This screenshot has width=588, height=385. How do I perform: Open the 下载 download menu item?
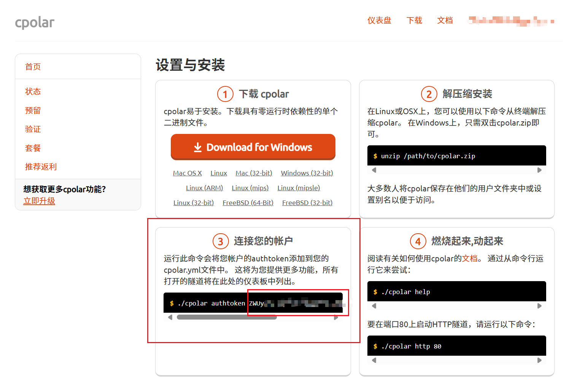[x=414, y=21]
